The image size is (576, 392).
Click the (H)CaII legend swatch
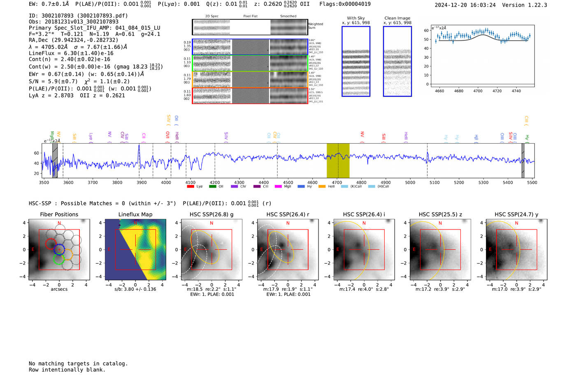tap(372, 186)
